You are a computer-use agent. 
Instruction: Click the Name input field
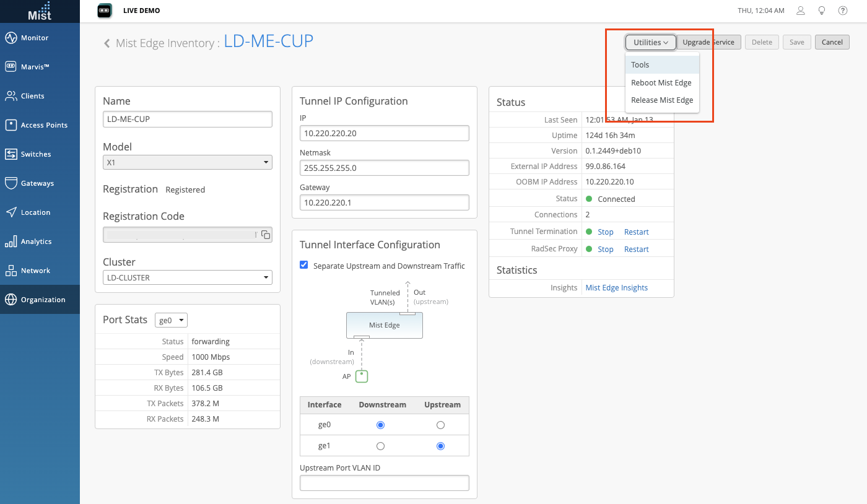[x=188, y=119]
